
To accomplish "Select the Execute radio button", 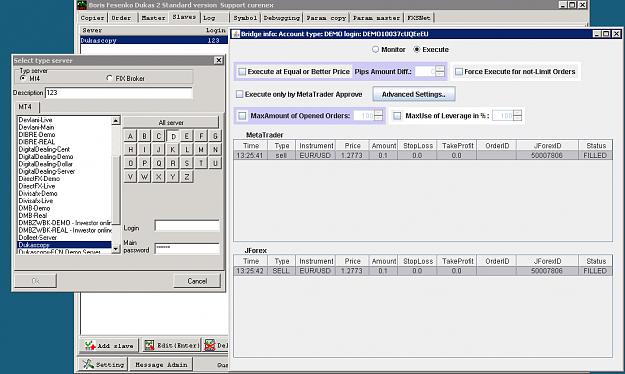I will pyautogui.click(x=417, y=49).
